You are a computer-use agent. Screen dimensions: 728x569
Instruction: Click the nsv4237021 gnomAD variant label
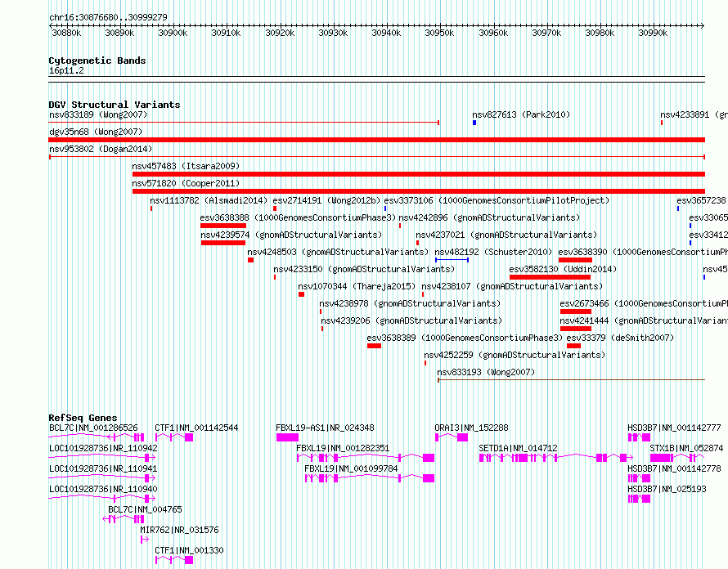(x=506, y=235)
